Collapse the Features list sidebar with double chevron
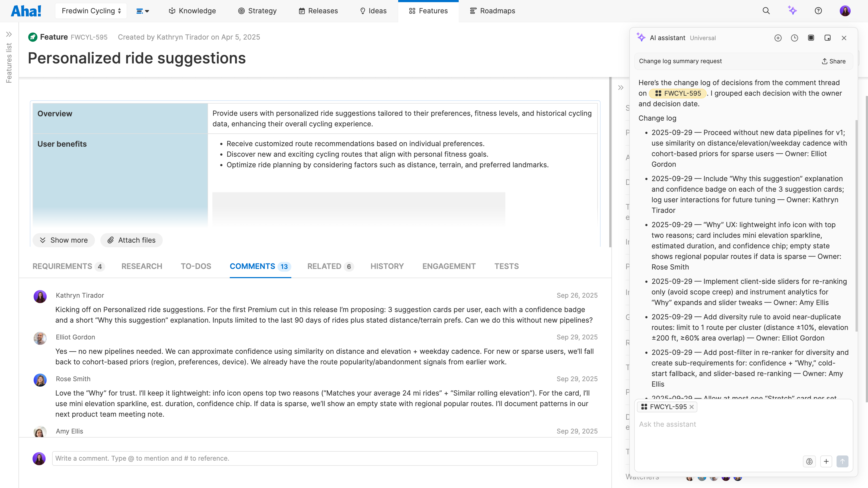This screenshot has width=868, height=488. click(9, 34)
